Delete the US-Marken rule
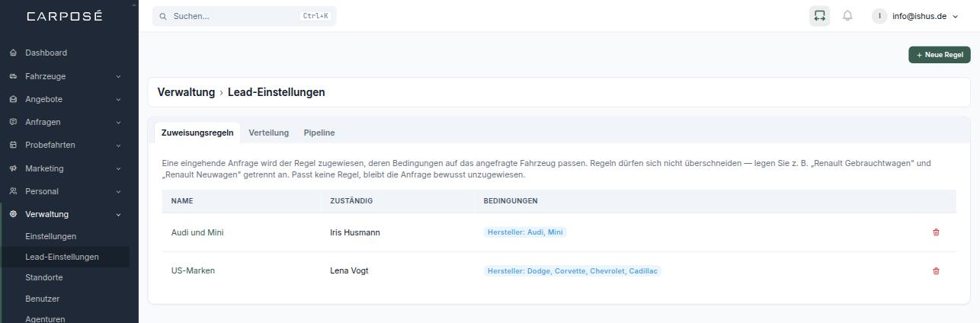Screen dimensions: 980x323 (936, 270)
